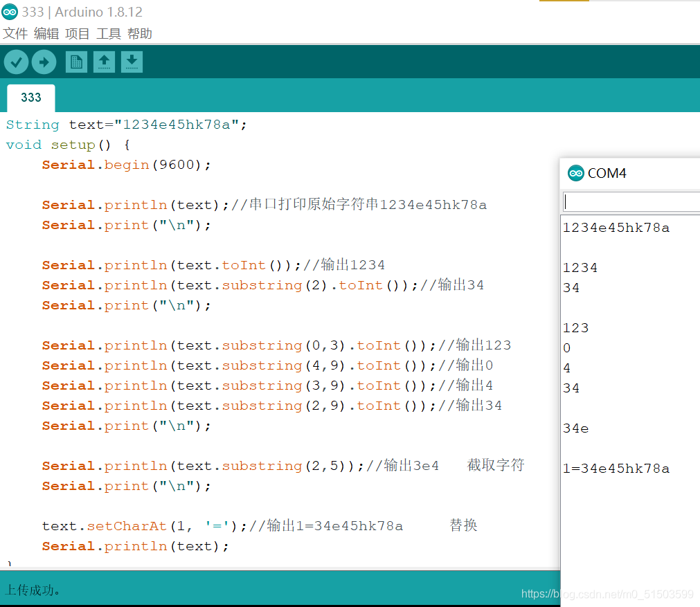Screen dimensions: 700x607
Task: Click the Open sketch up-arrow icon
Action: coord(104,62)
